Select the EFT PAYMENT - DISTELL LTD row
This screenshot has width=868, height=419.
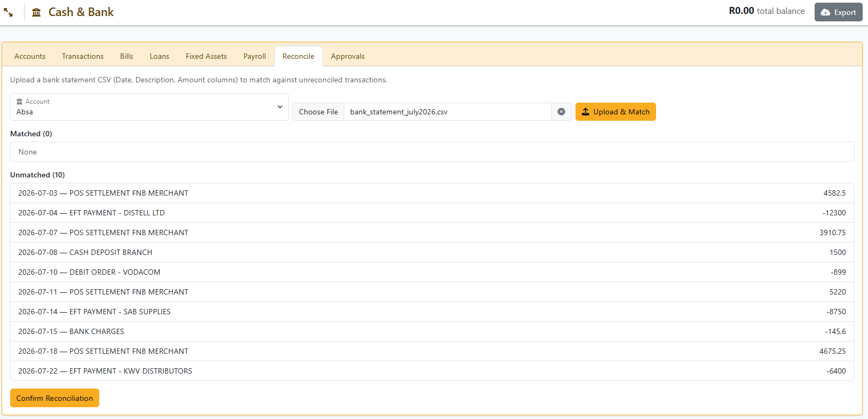[x=432, y=213]
